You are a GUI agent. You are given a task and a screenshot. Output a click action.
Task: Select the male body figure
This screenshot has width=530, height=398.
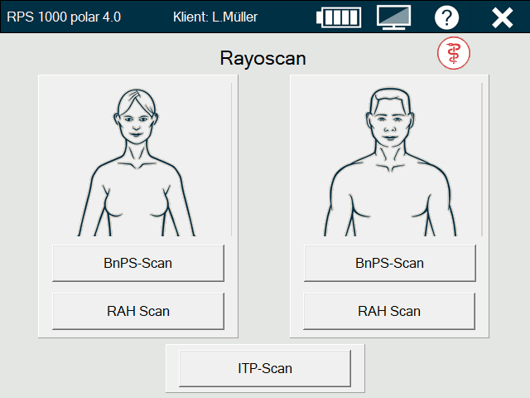coord(390,162)
